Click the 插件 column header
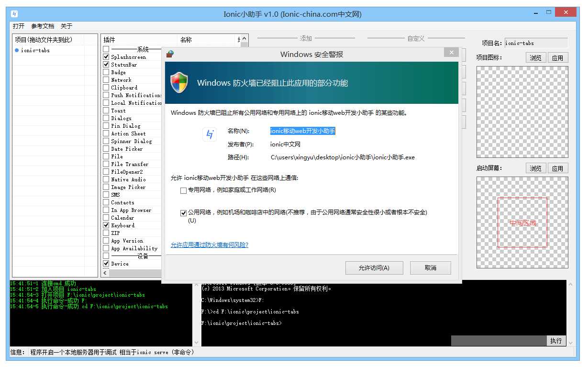 pos(139,40)
